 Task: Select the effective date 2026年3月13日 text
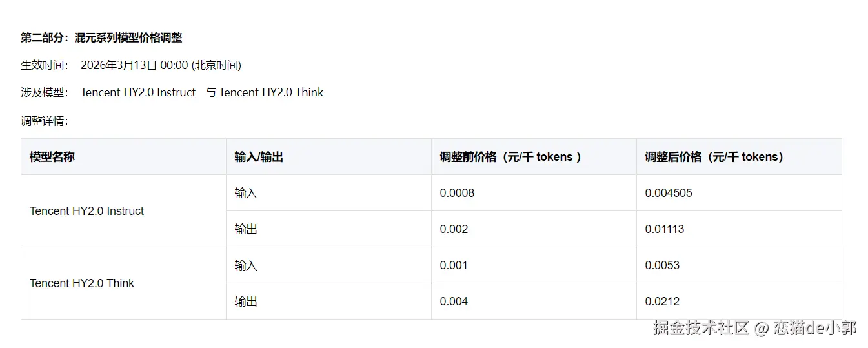(119, 65)
